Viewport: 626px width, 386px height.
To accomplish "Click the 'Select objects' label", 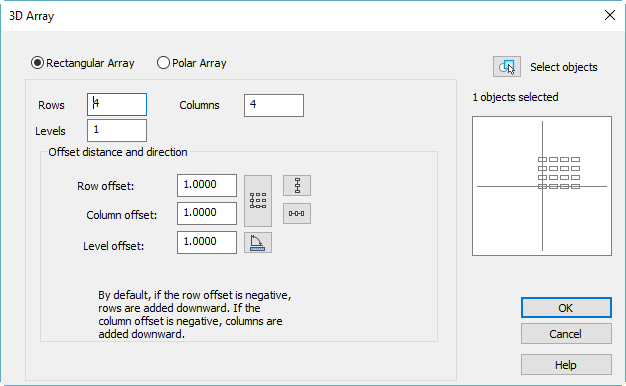I will coord(564,67).
